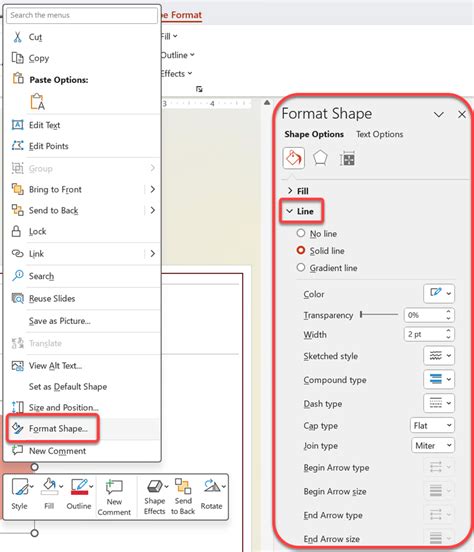Click Shape Styles dialog launcher
The height and width of the screenshot is (552, 474).
(199, 89)
